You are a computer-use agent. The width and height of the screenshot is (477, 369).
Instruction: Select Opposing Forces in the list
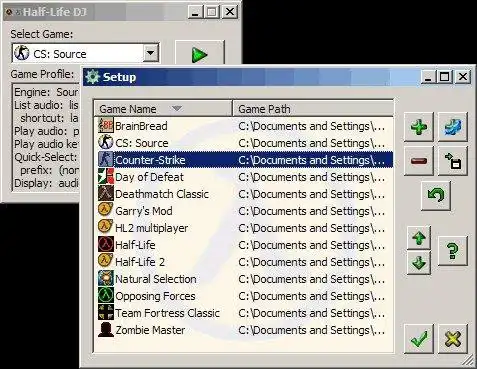point(155,296)
